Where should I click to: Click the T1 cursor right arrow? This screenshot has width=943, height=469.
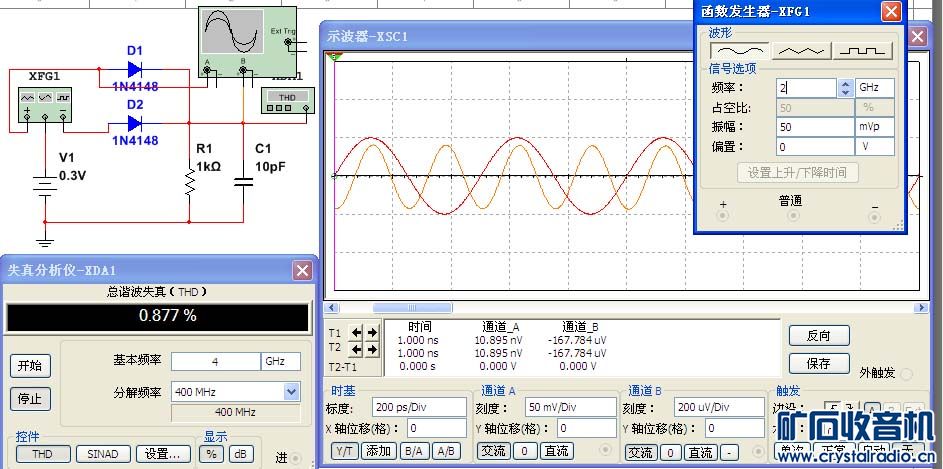coord(373,333)
